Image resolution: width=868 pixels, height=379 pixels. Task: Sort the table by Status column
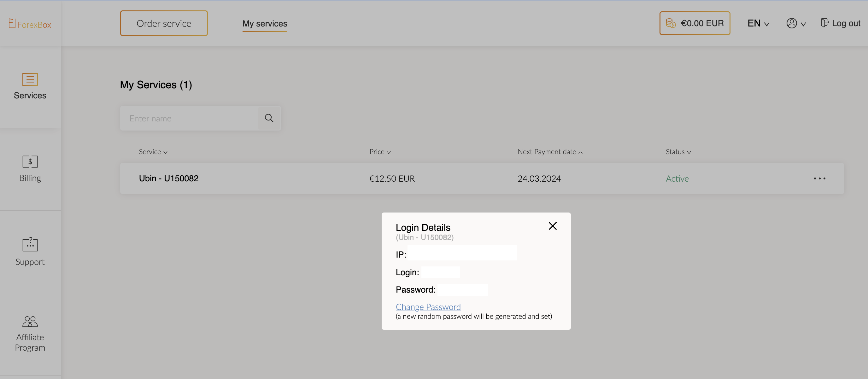coord(678,152)
